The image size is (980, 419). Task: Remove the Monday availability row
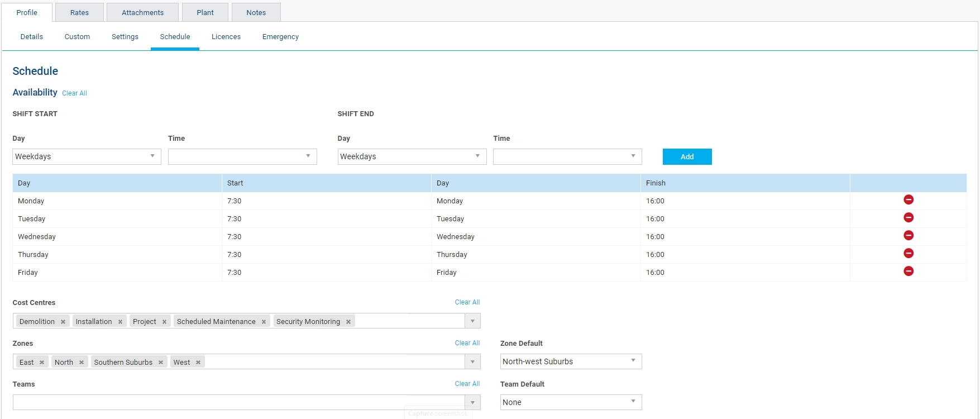(x=908, y=200)
